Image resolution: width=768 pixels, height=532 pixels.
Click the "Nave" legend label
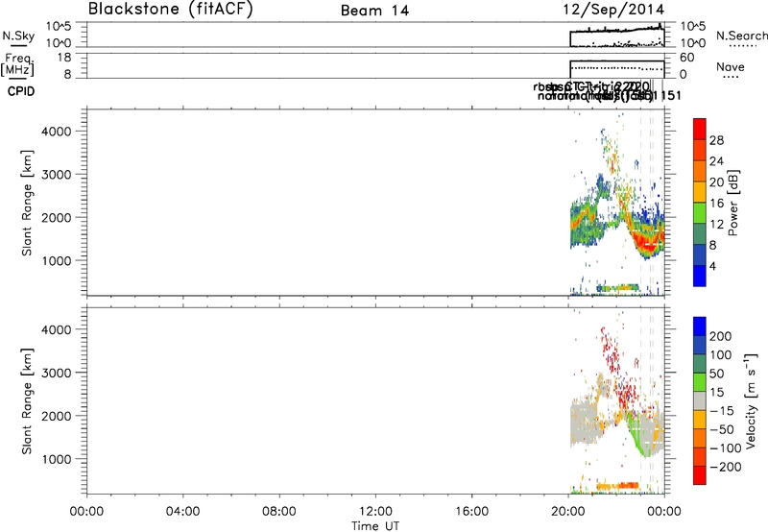(x=730, y=67)
